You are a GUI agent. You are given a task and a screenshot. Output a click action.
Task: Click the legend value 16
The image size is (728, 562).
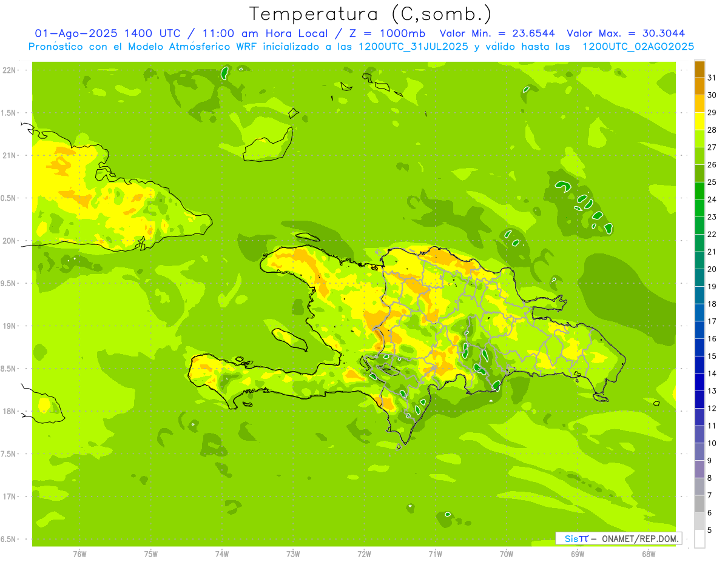click(x=712, y=339)
